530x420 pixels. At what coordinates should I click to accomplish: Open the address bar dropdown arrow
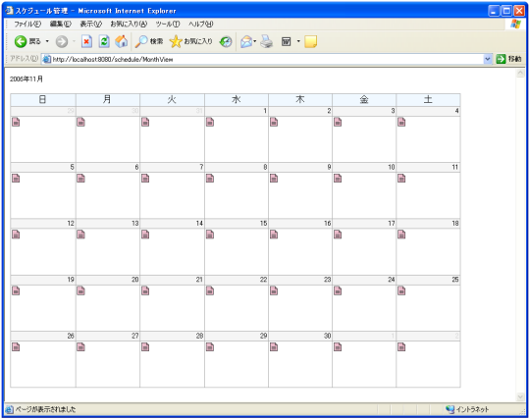488,59
